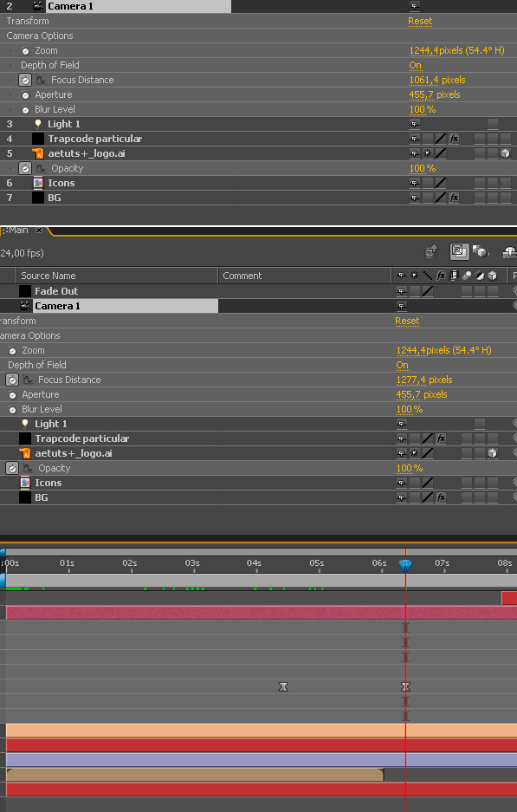Image resolution: width=517 pixels, height=812 pixels.
Task: Click the Frame Blending switch column header icon
Action: point(454,276)
